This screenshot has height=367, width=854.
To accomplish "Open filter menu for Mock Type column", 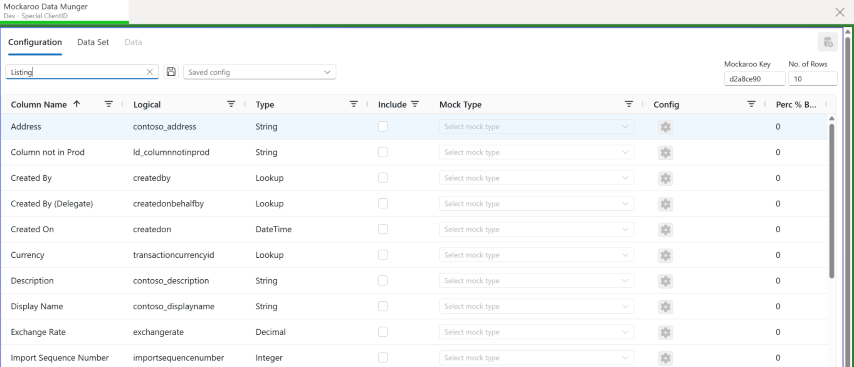I will click(x=629, y=104).
